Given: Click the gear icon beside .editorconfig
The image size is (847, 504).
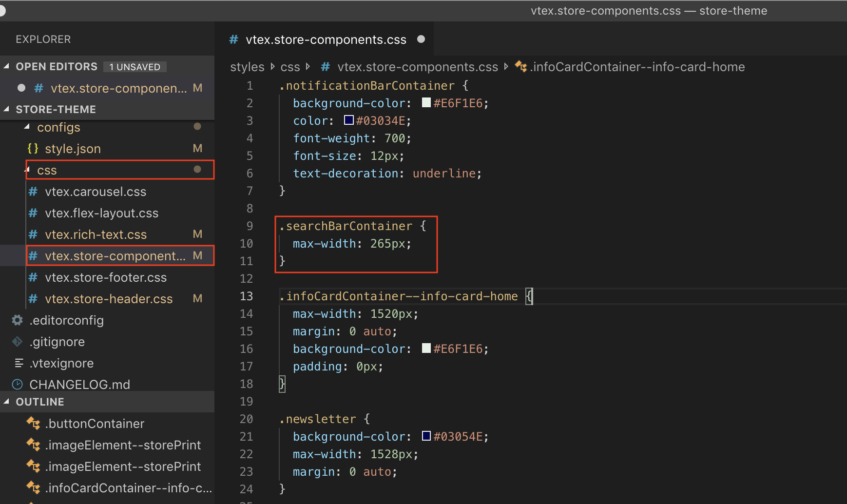Looking at the screenshot, I should (x=18, y=320).
